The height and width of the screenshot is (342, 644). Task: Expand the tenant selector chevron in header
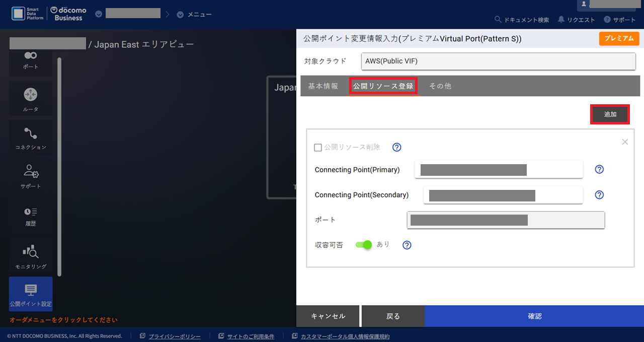tap(99, 14)
